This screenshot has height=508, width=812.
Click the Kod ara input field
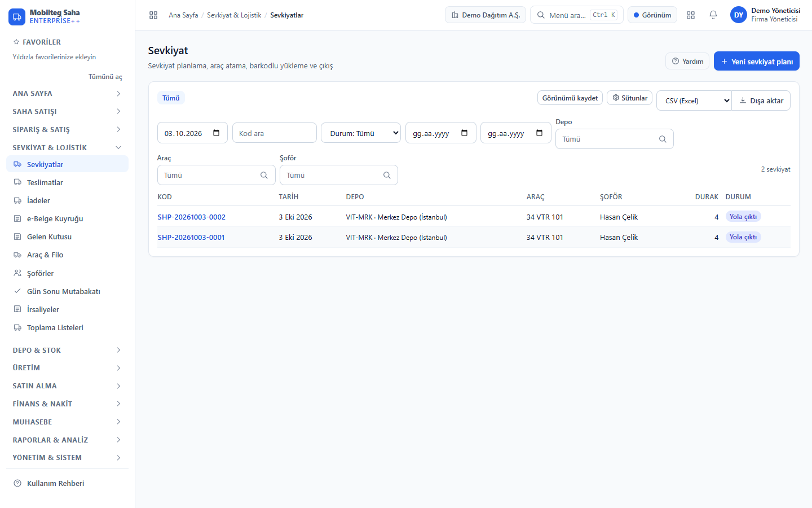point(275,133)
